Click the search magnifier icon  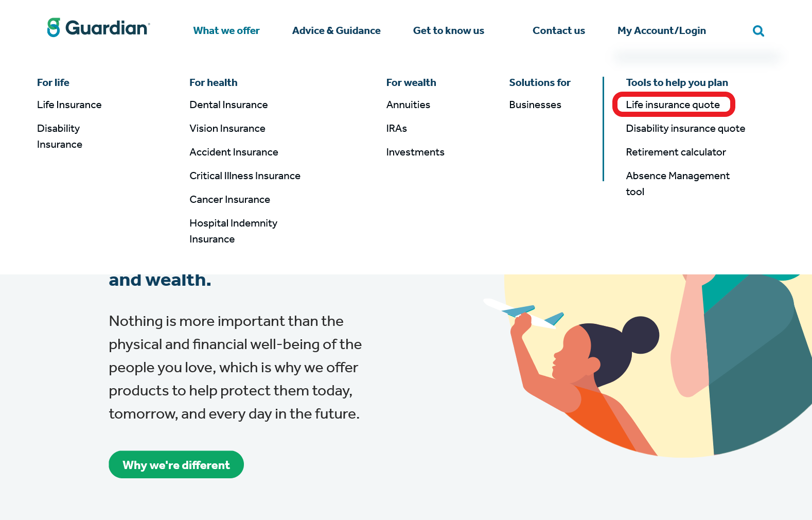point(758,31)
